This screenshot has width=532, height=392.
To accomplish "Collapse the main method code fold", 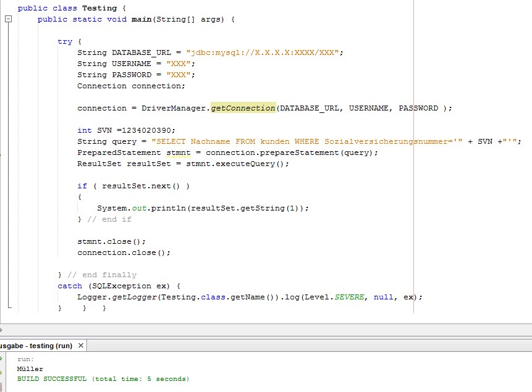I will tap(9, 19).
